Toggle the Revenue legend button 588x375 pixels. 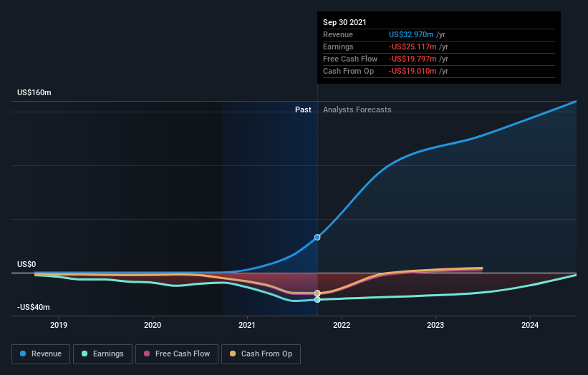41,354
